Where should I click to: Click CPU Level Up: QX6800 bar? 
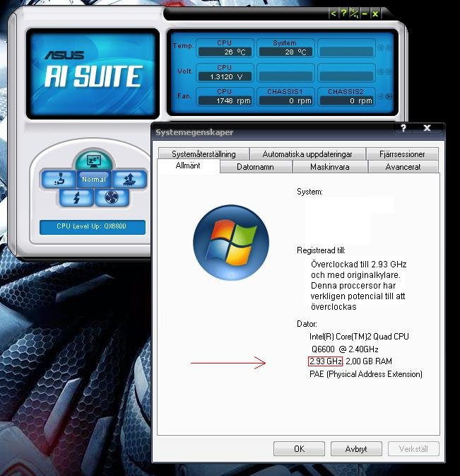92,226
